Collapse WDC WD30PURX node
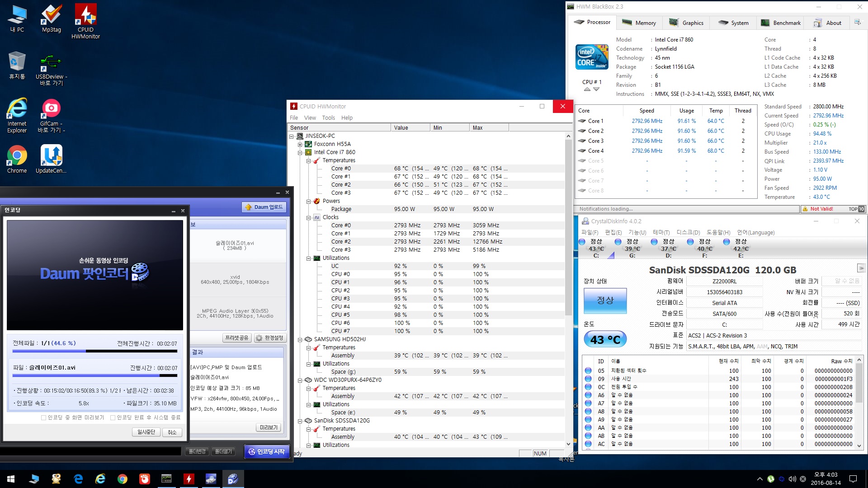 tap(300, 380)
